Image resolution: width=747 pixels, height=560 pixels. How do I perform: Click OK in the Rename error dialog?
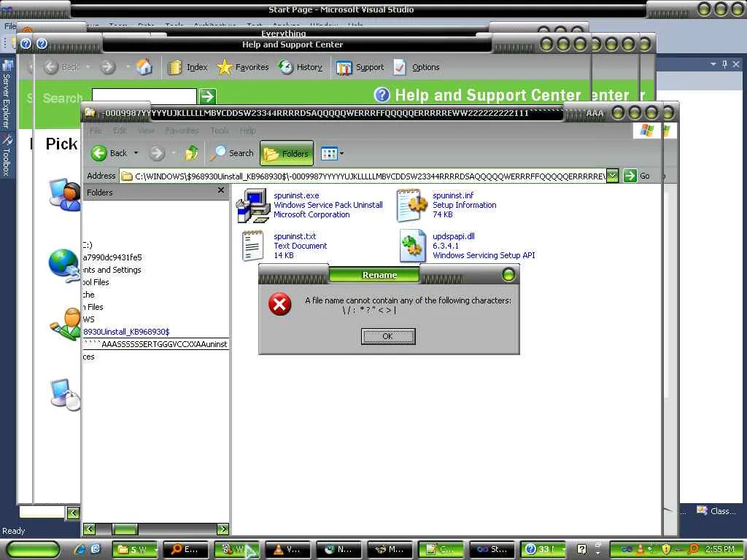(x=388, y=336)
